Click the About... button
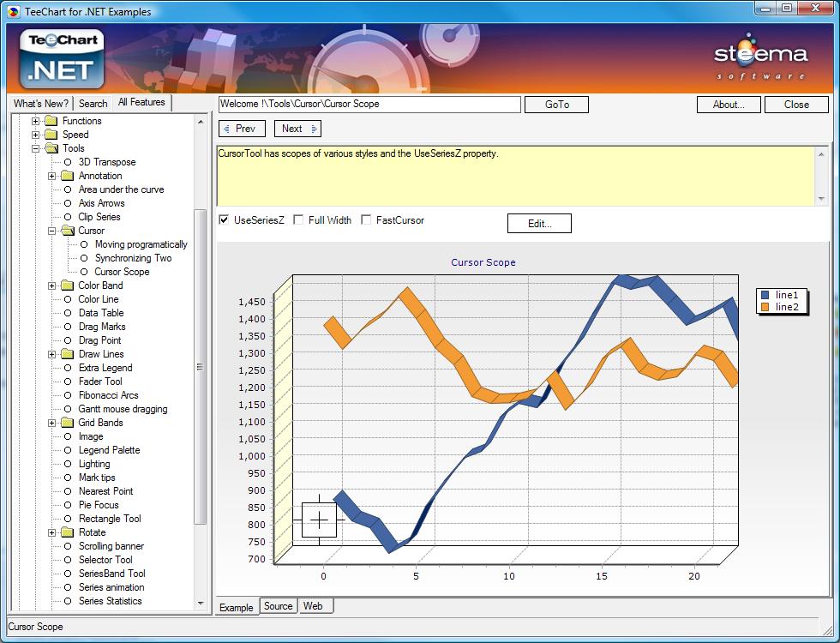 click(x=729, y=105)
